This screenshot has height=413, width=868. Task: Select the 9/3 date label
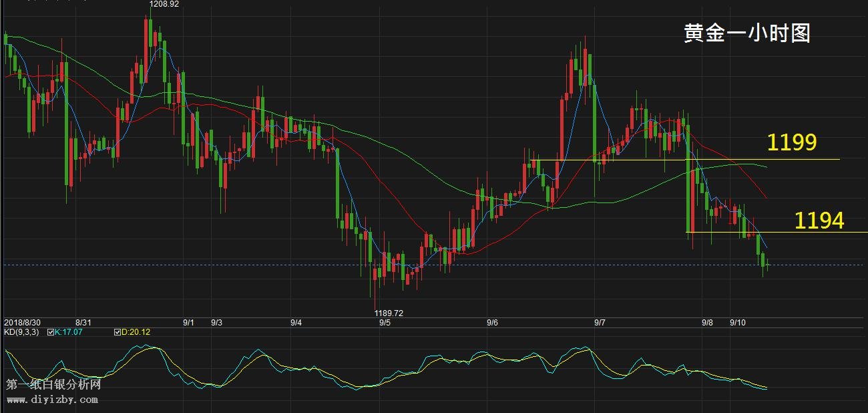(x=216, y=322)
